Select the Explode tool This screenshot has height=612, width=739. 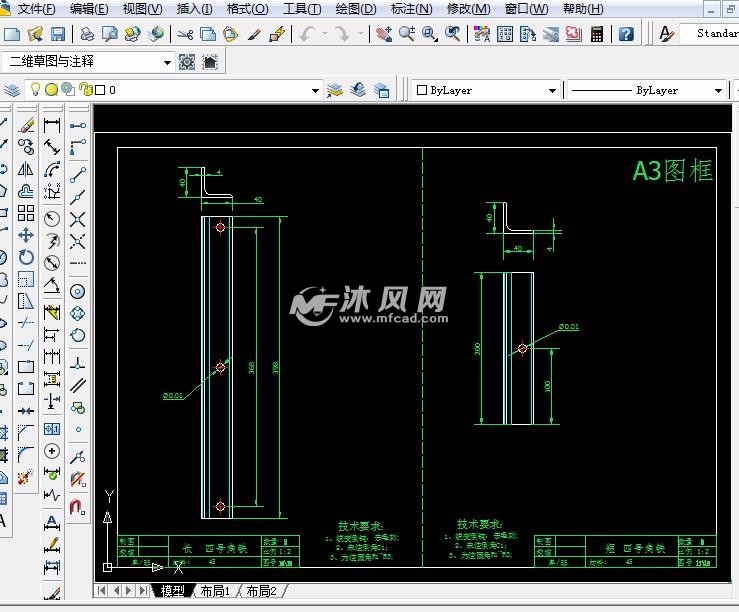click(x=26, y=477)
